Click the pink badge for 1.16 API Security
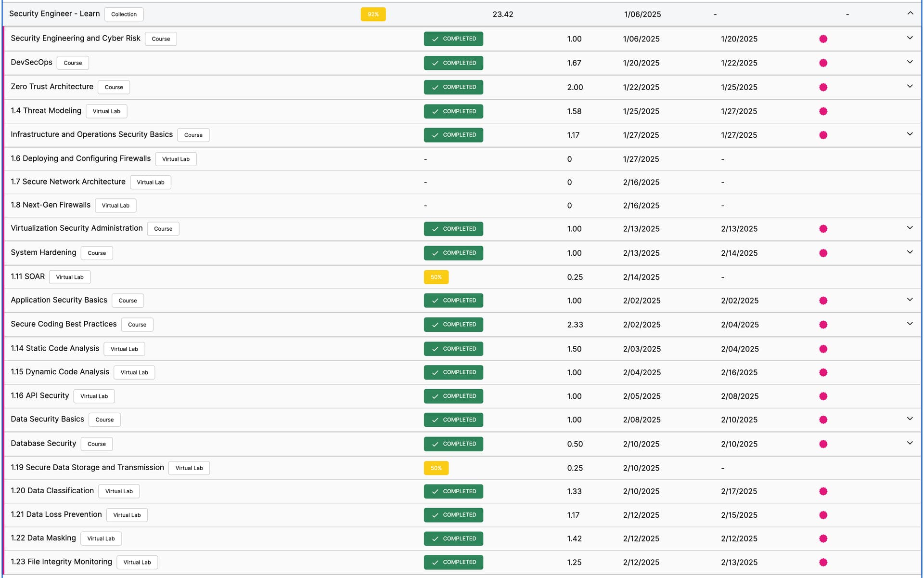This screenshot has height=578, width=924. point(823,396)
